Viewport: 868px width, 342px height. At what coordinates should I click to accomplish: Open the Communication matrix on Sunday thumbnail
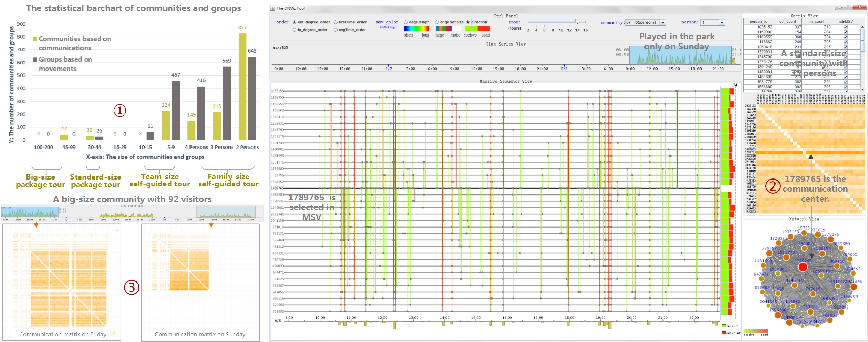200,282
